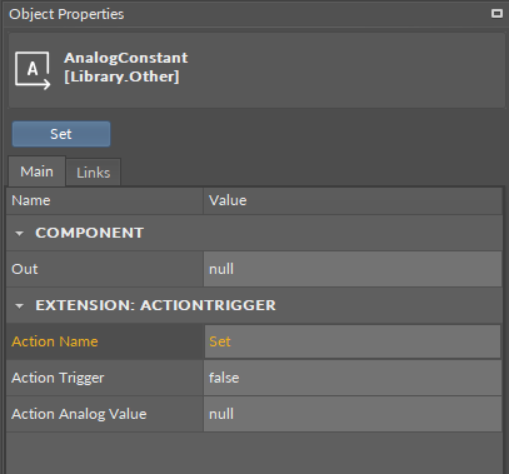The height and width of the screenshot is (474, 509).
Task: Edit the Action Name value field
Action: (x=353, y=342)
